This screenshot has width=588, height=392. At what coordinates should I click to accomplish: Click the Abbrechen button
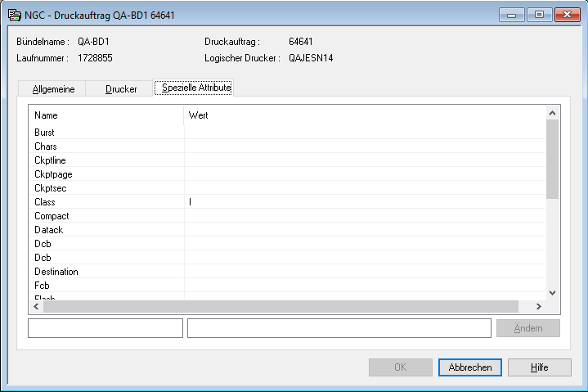(470, 367)
